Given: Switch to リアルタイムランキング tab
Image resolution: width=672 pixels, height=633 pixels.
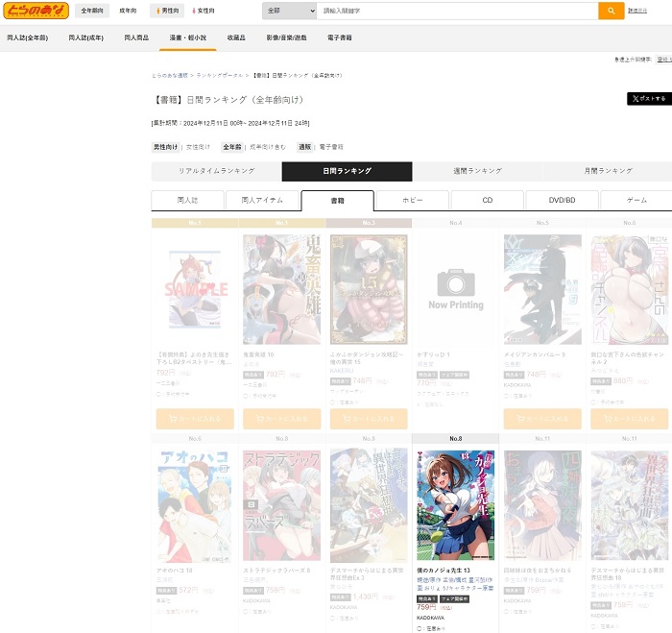Looking at the screenshot, I should click(216, 171).
